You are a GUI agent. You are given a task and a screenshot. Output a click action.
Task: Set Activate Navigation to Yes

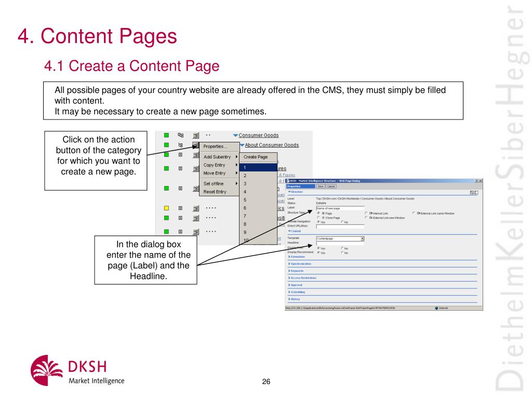pos(318,222)
